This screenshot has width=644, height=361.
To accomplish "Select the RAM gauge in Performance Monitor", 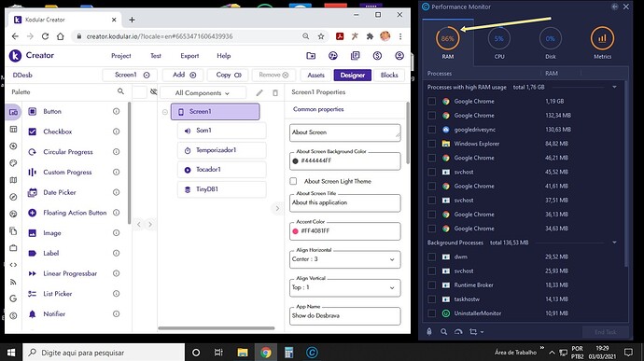I will tap(448, 42).
